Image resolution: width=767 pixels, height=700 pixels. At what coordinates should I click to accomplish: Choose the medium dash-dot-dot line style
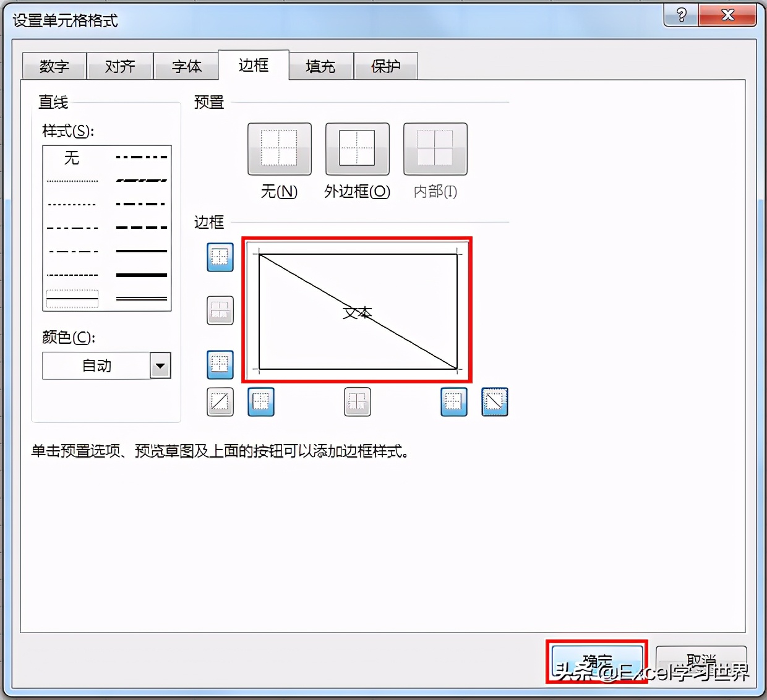(x=142, y=157)
